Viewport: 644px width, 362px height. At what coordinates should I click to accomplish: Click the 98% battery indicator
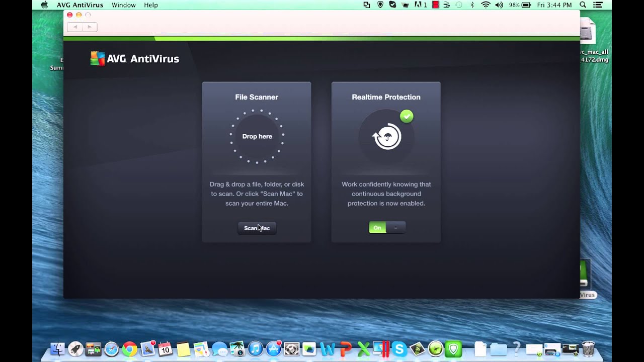(x=520, y=5)
